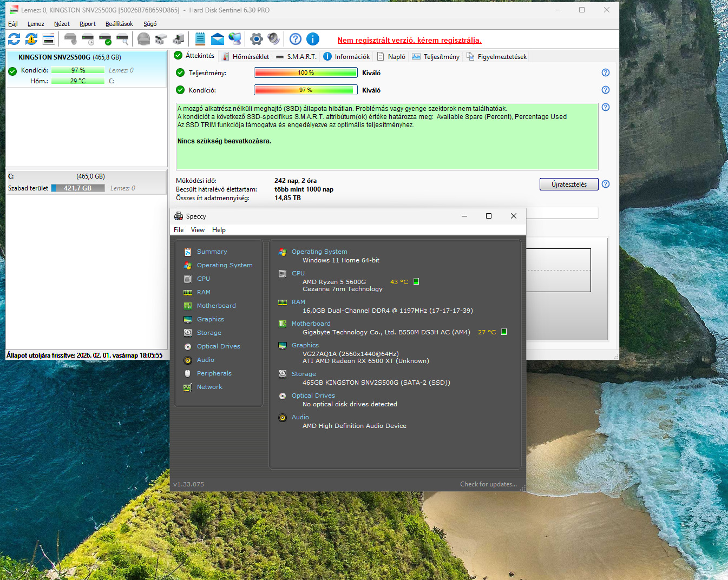The height and width of the screenshot is (580, 728).
Task: Open the Riport menu
Action: tap(88, 24)
